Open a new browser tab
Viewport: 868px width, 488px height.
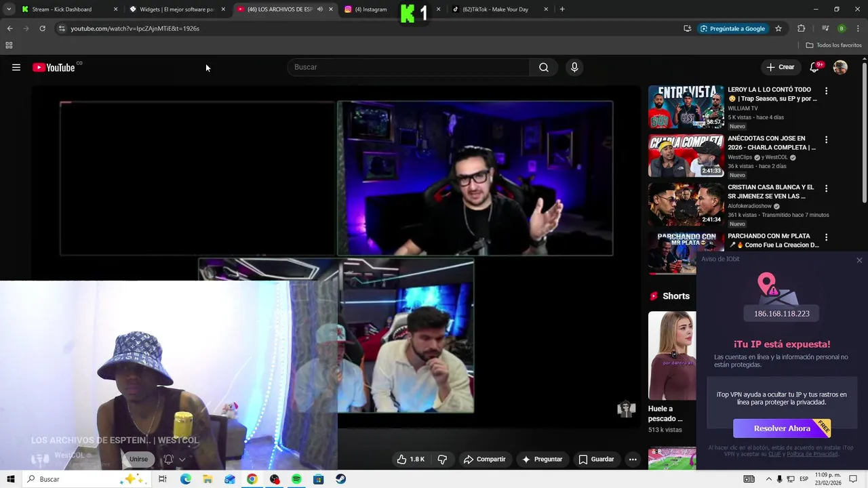562,9
